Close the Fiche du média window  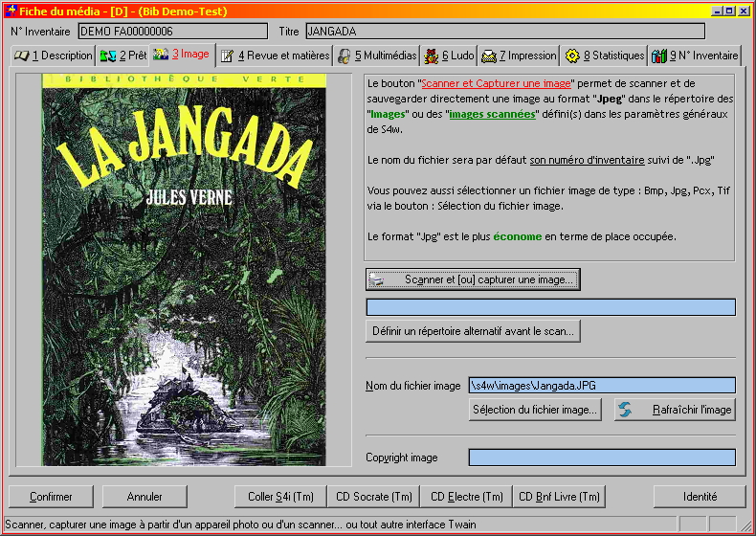click(x=744, y=11)
